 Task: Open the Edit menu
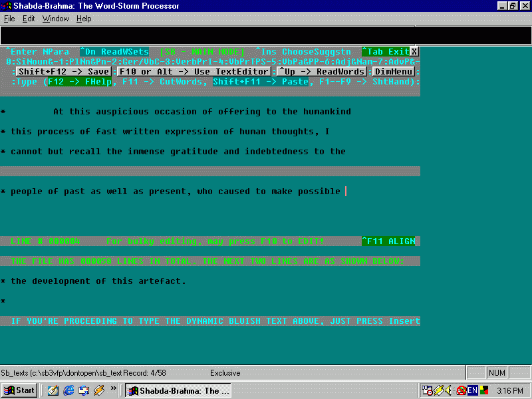coord(29,19)
